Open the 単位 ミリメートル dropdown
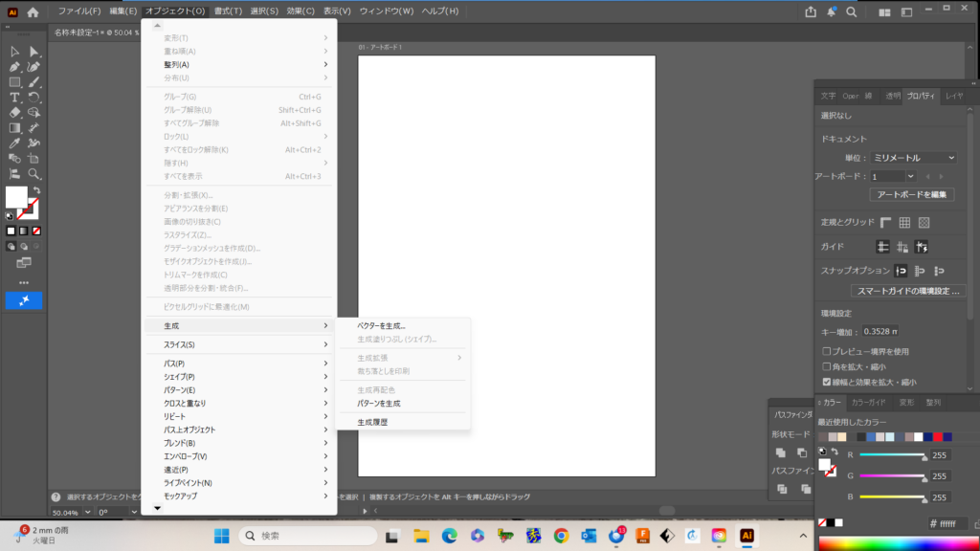 (913, 158)
